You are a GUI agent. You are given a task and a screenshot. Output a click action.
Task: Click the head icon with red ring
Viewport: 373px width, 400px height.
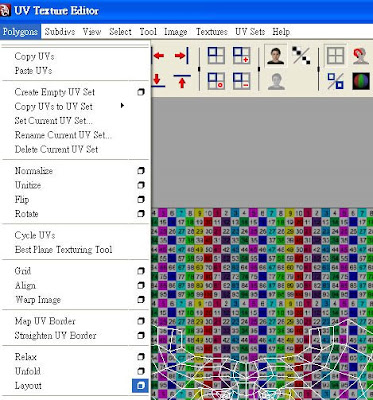click(361, 55)
